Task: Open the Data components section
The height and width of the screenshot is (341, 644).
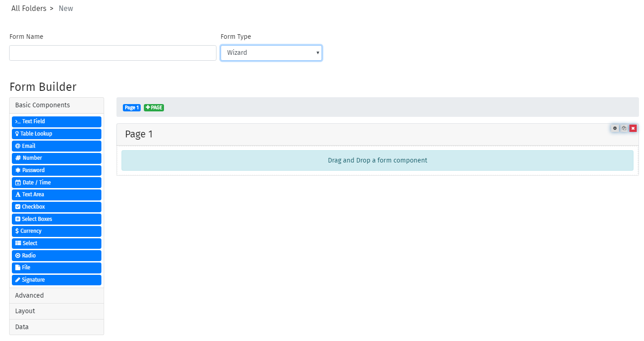Action: tap(56, 327)
